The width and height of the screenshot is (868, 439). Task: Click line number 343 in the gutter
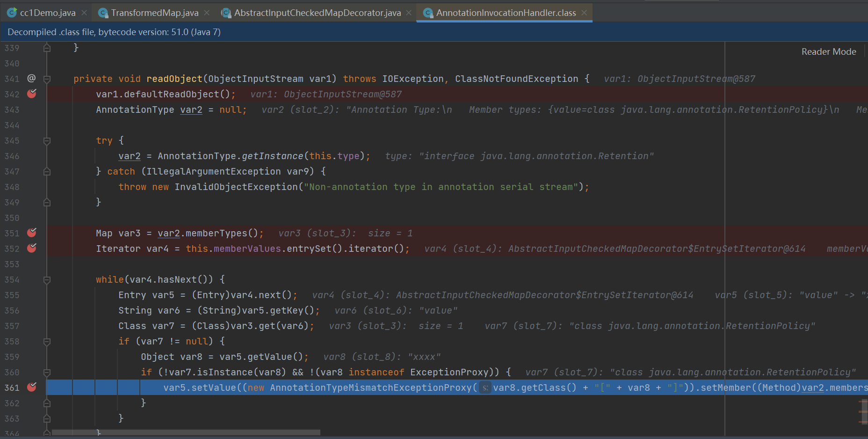12,110
